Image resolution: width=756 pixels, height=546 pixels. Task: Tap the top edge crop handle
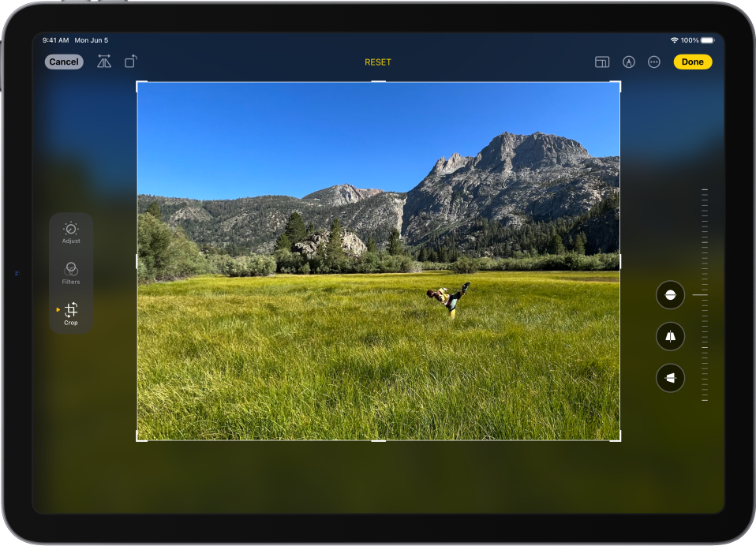[377, 81]
